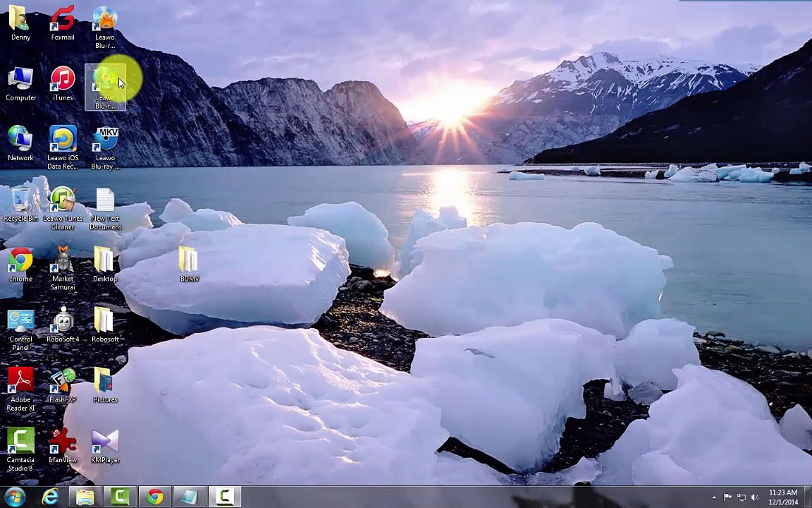The height and width of the screenshot is (508, 812).
Task: Select the Market Samurai shortcut
Action: coord(63,269)
